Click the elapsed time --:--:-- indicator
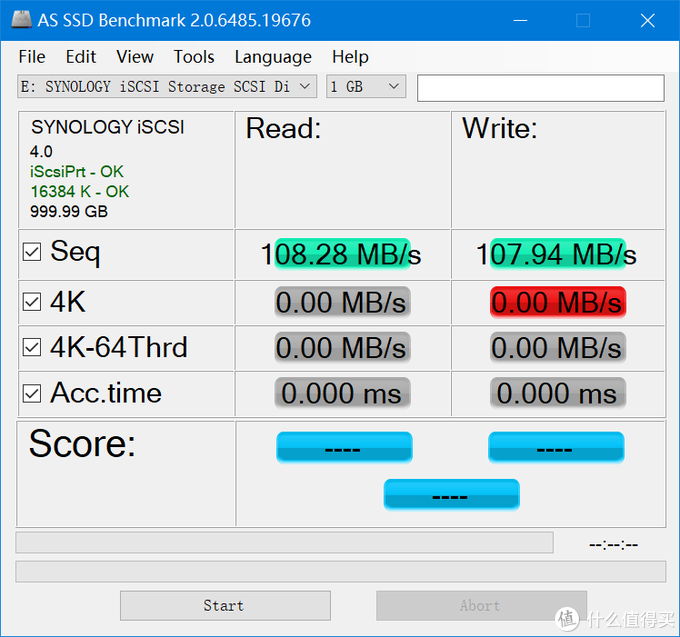Screen dimensions: 680x637 (614, 545)
